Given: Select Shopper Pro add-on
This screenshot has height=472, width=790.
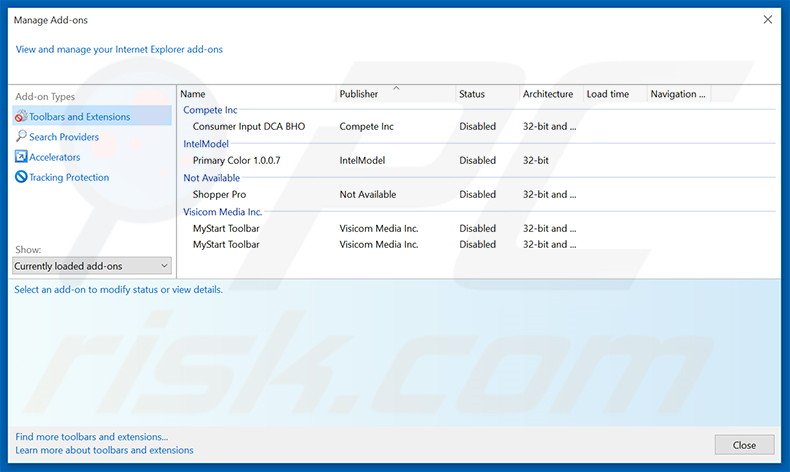Looking at the screenshot, I should [x=219, y=194].
